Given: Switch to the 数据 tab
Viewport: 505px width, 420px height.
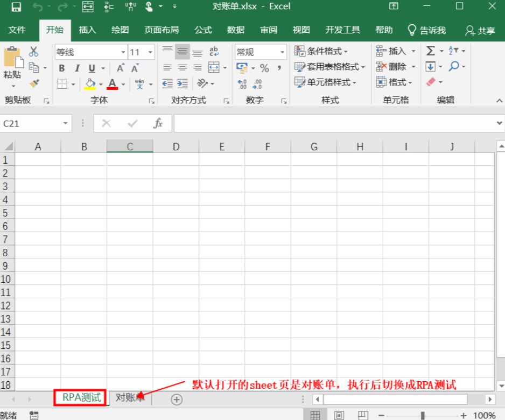Looking at the screenshot, I should [236, 30].
